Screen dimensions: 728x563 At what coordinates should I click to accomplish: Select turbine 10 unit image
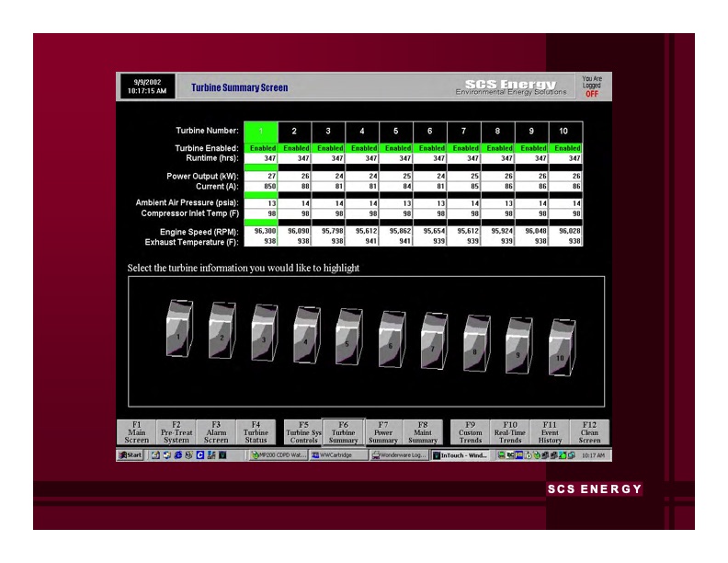(562, 348)
